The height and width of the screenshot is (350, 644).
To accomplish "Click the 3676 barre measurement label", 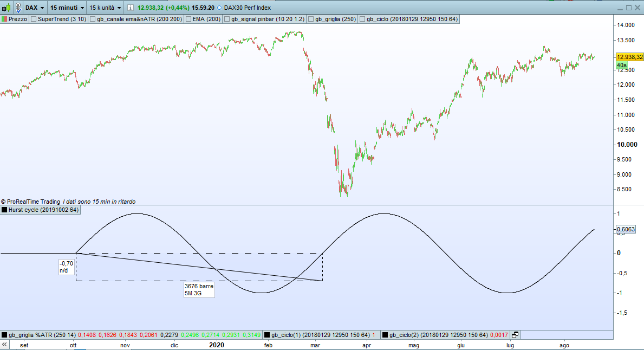I will click(199, 286).
